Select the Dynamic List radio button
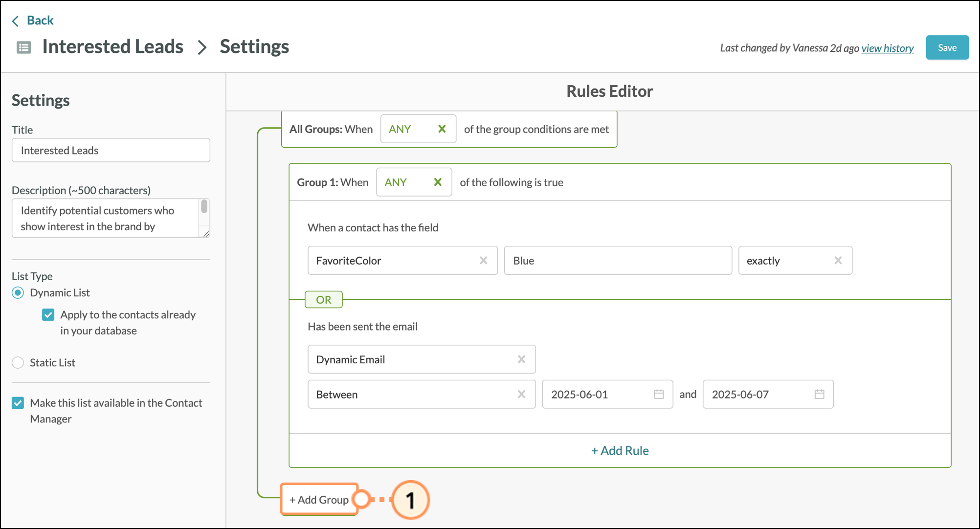Viewport: 980px width, 529px height. (x=18, y=293)
